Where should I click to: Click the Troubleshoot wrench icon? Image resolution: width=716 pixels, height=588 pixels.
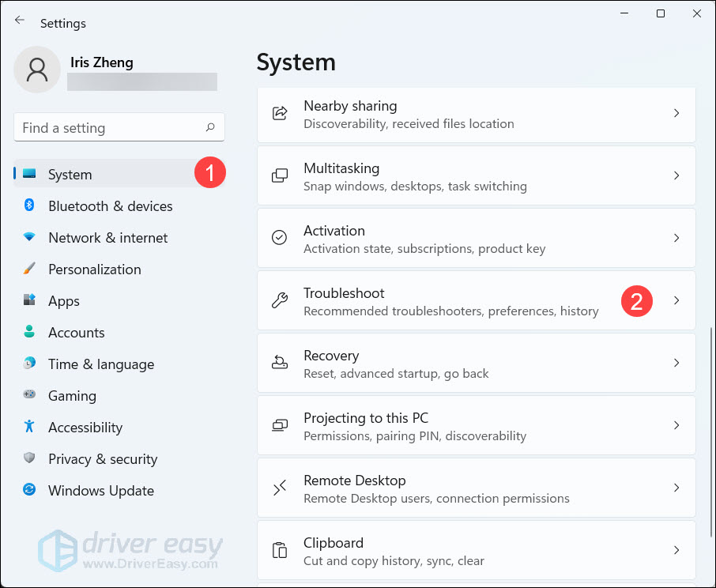(x=280, y=301)
